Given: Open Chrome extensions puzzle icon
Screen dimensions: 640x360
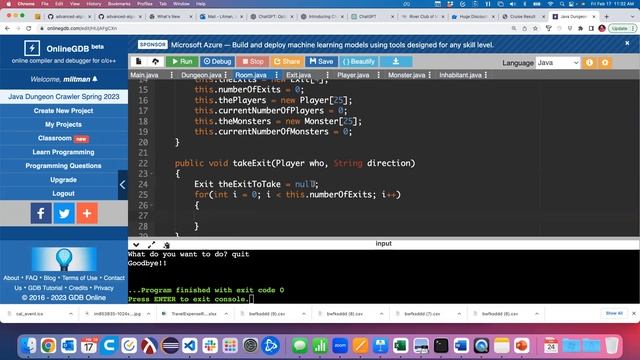Looking at the screenshot, I should click(x=580, y=28).
